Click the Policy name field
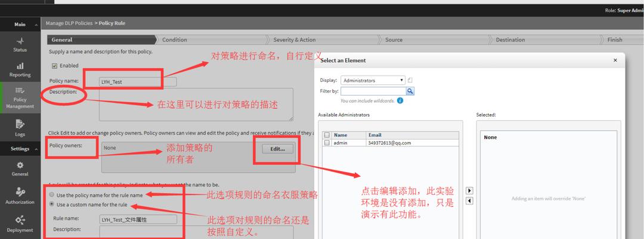 [138, 82]
